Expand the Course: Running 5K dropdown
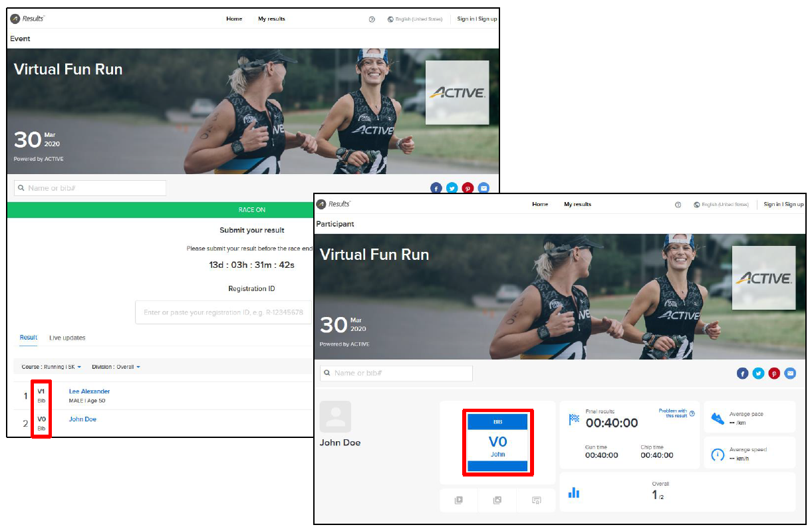This screenshot has height=531, width=812. 51,367
